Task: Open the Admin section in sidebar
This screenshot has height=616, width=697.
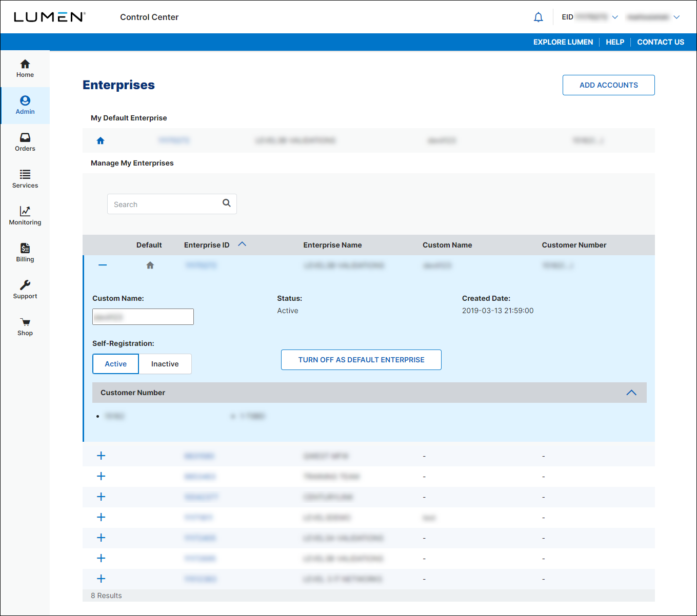Action: 25,106
